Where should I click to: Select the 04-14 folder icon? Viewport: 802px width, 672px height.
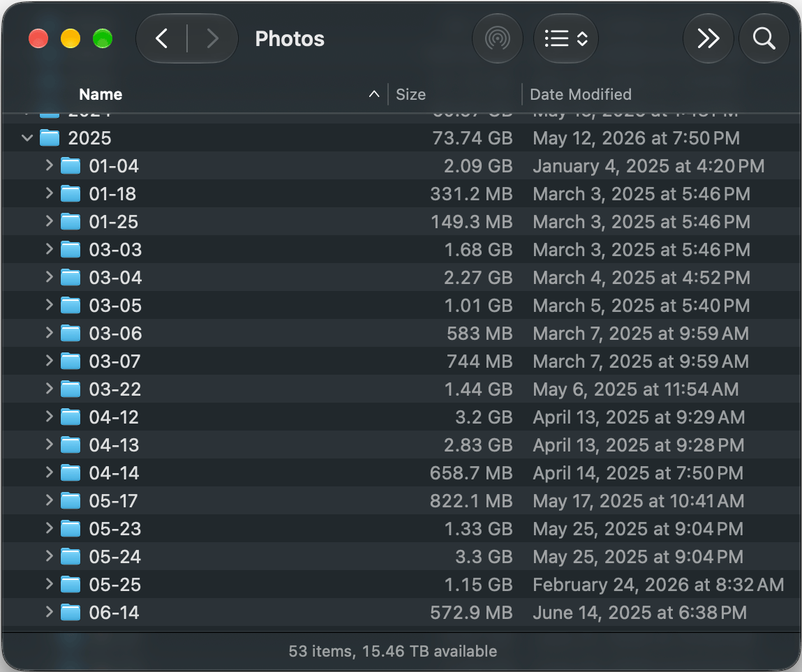tap(70, 472)
